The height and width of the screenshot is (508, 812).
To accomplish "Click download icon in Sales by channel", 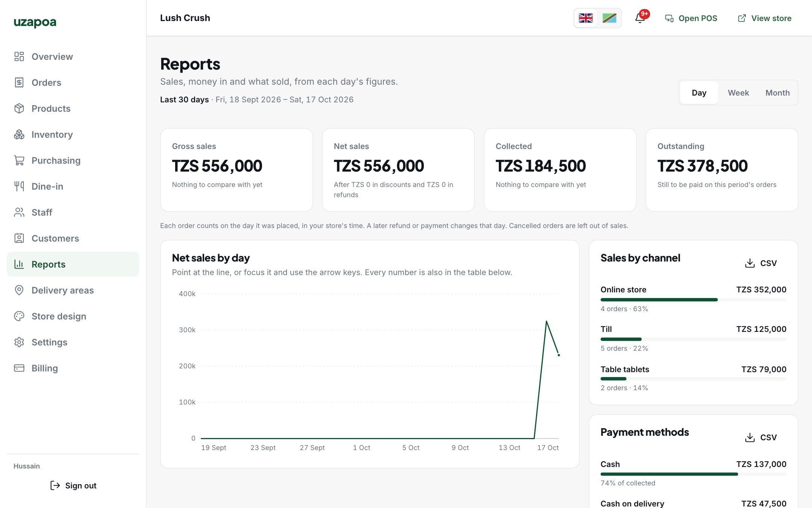I will [x=750, y=263].
